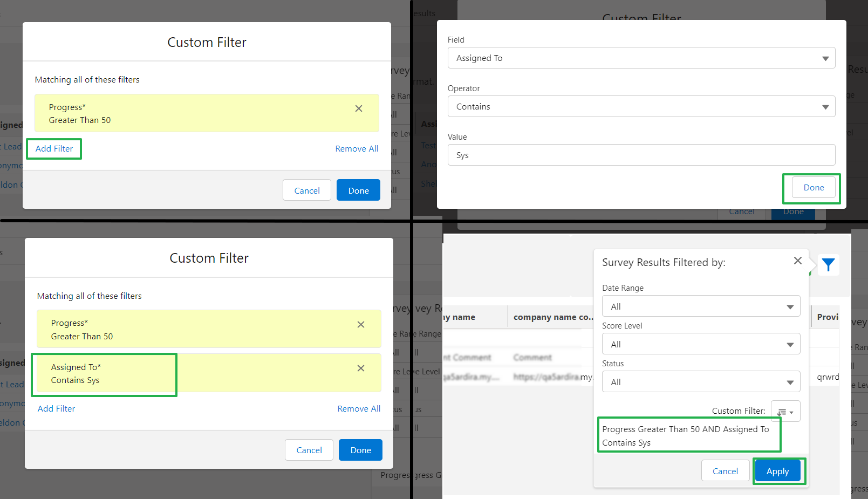Screen dimensions: 868x499
Task: Open the Operator dropdown showing Contains
Action: [x=641, y=107]
